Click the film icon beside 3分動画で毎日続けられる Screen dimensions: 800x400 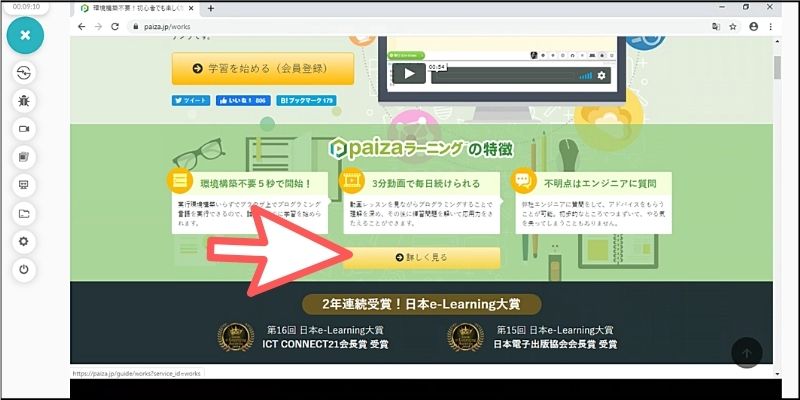coord(352,181)
